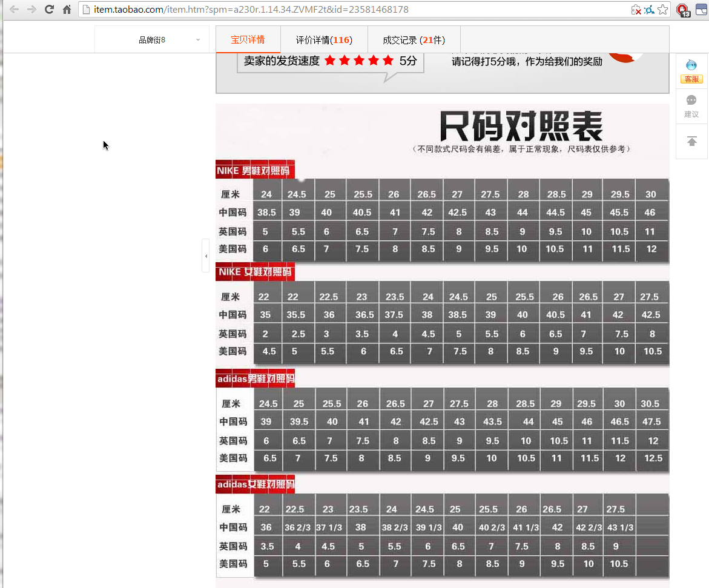Click the blocked plugin icon in address bar
Screen dimensions: 709x588
point(636,10)
